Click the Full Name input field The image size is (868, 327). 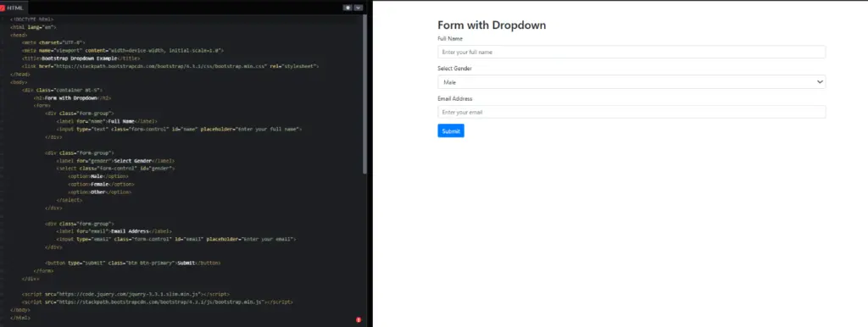click(x=631, y=52)
